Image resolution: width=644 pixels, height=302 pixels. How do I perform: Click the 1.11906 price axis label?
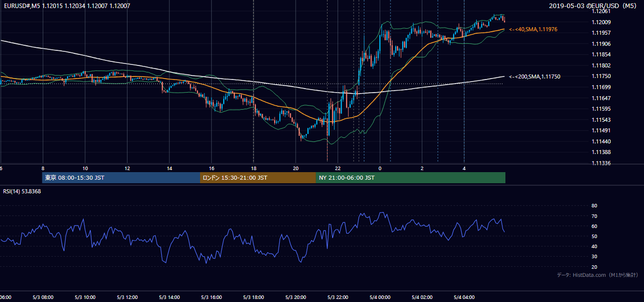(x=601, y=44)
